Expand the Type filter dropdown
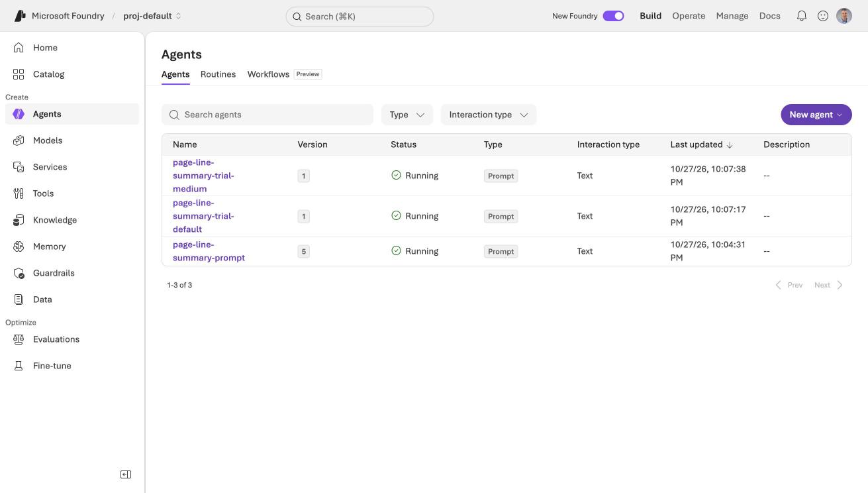868x493 pixels. (407, 115)
